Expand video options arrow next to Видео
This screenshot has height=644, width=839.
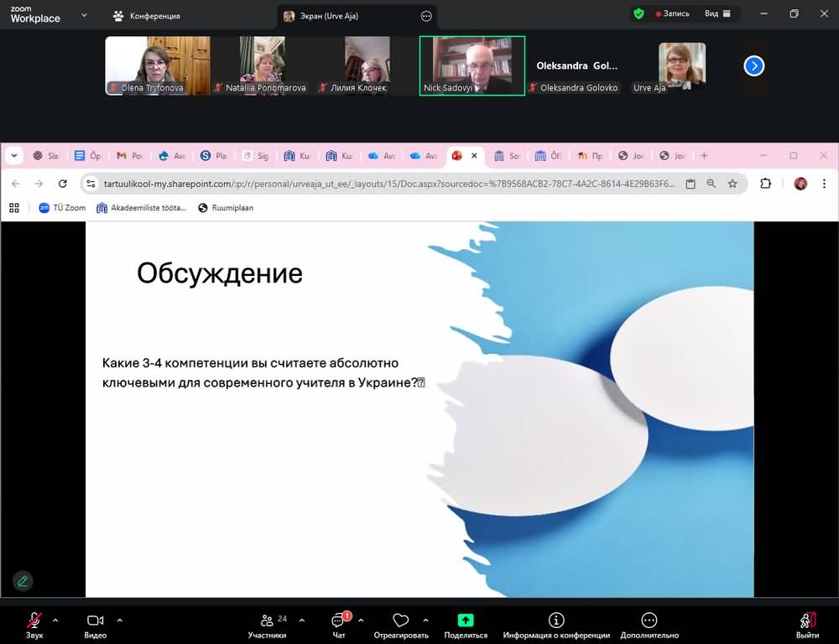119,621
